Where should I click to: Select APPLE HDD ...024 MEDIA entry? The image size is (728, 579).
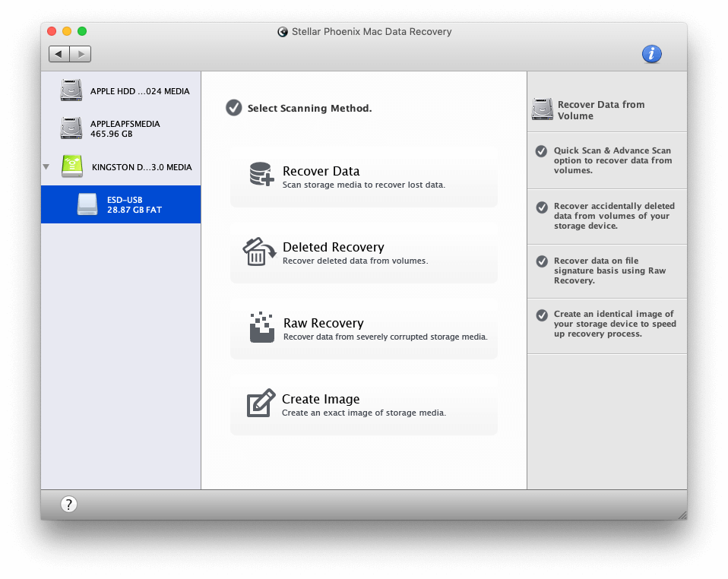tap(121, 90)
